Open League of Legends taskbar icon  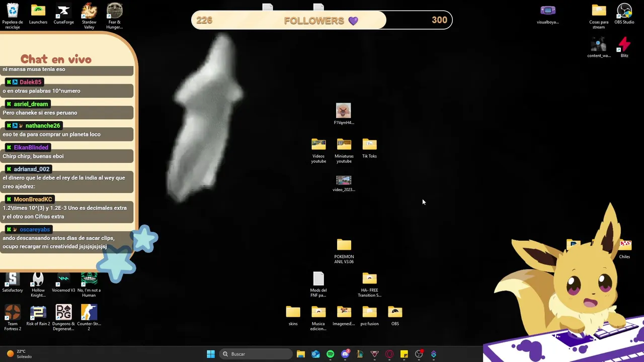pos(360,354)
